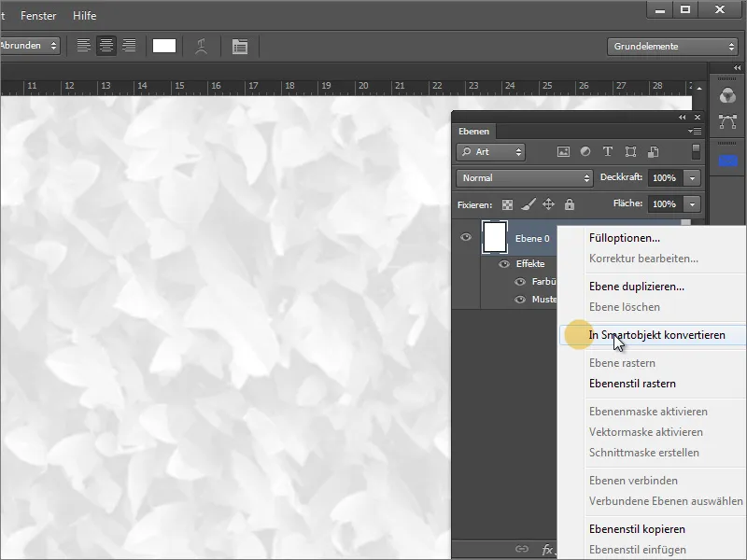The width and height of the screenshot is (747, 560).
Task: Open the Abrunden anti-aliasing dropdown
Action: tap(30, 46)
